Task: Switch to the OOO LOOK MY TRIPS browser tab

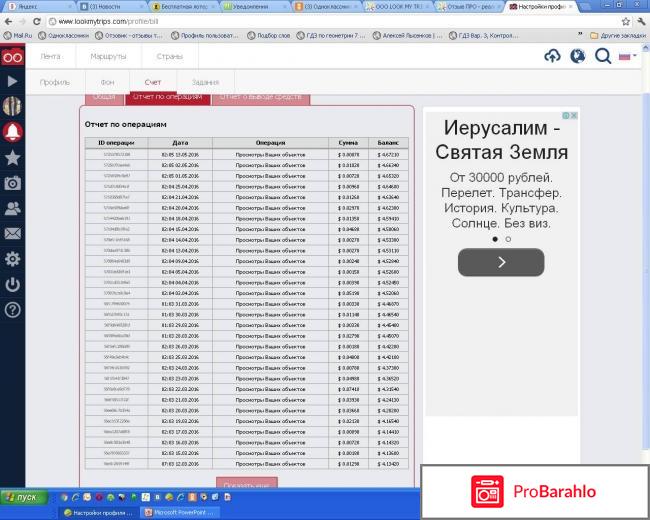Action: pos(398,7)
